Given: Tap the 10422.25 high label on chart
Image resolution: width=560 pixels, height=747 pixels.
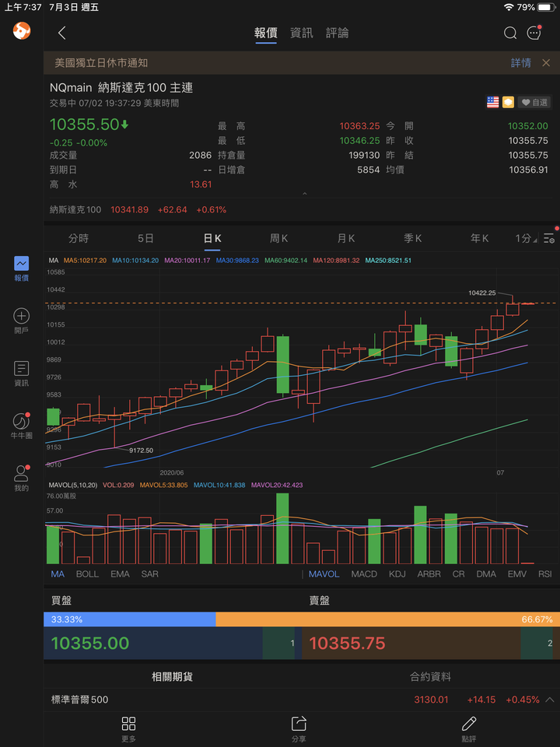Looking at the screenshot, I should pos(482,293).
